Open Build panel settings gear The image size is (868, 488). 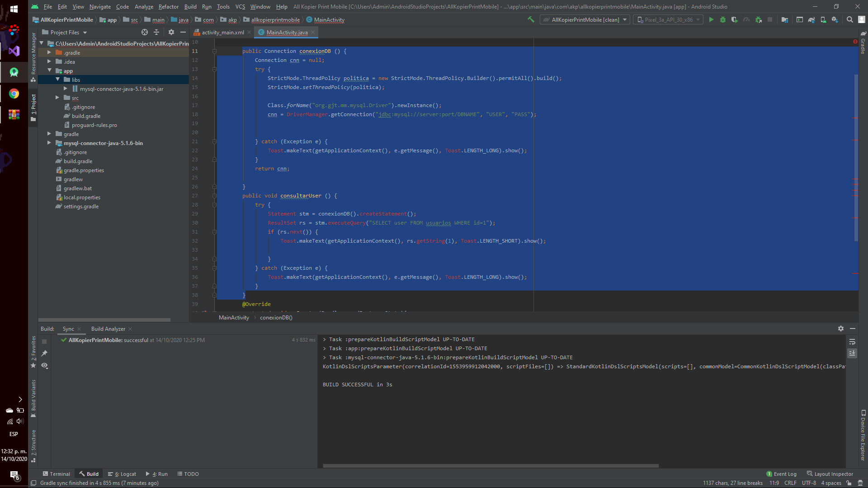click(841, 328)
